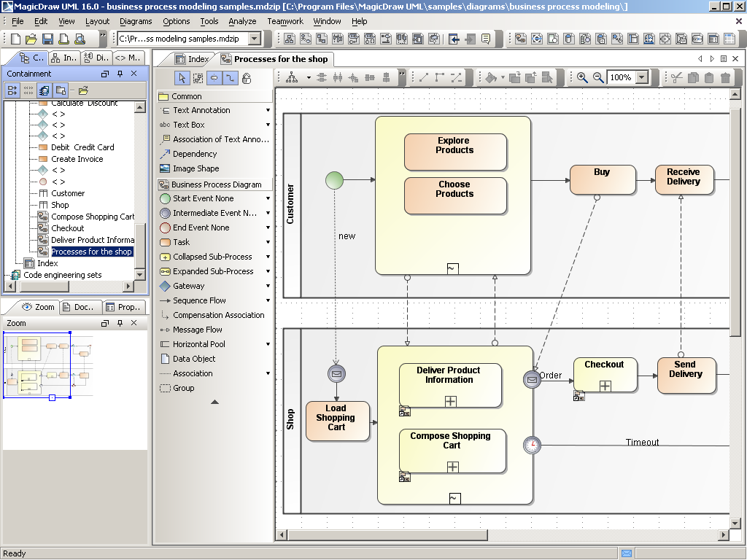The image size is (747, 560).
Task: Expand Gateway options dropdown arrow
Action: click(x=268, y=286)
